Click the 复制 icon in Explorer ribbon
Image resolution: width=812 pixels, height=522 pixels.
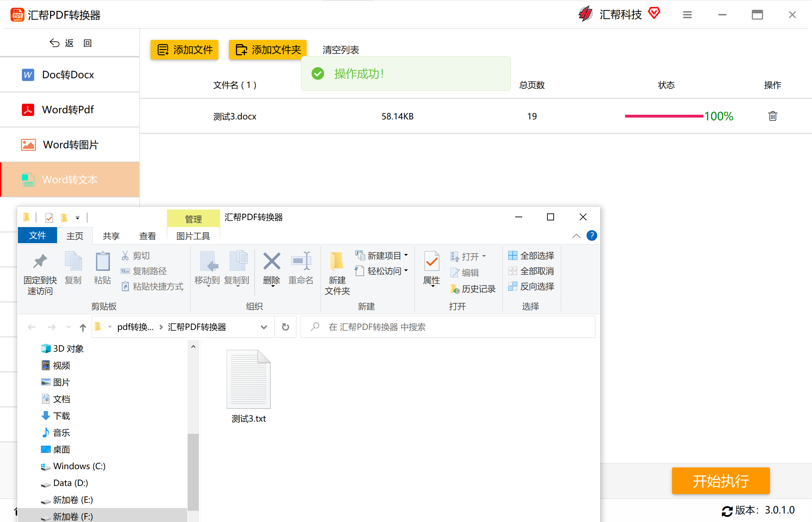click(x=73, y=261)
